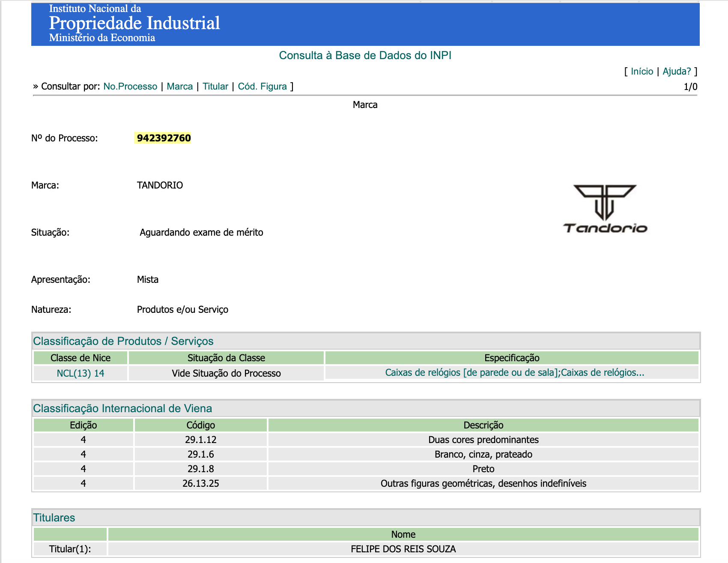Click the Tandorio logo image
The image size is (728, 563).
click(605, 209)
